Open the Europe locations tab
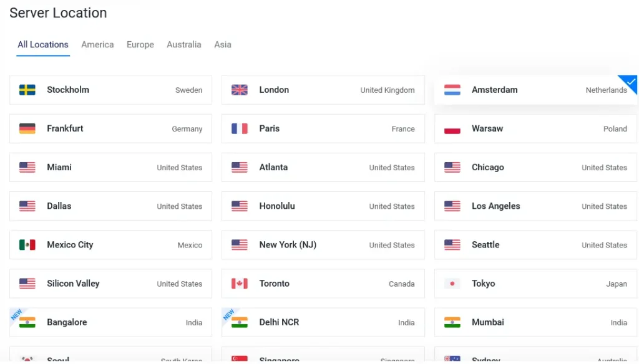 coord(140,44)
